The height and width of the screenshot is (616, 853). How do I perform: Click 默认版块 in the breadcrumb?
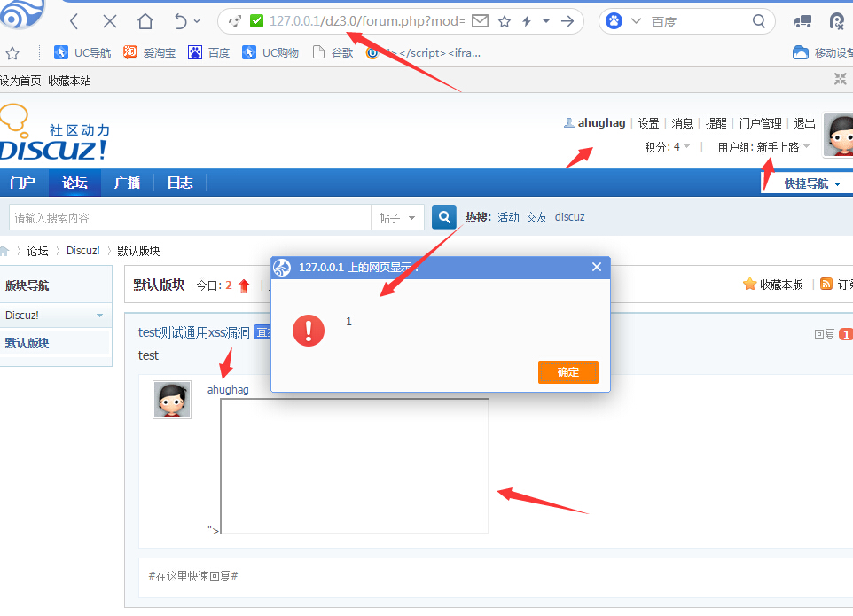tap(138, 251)
